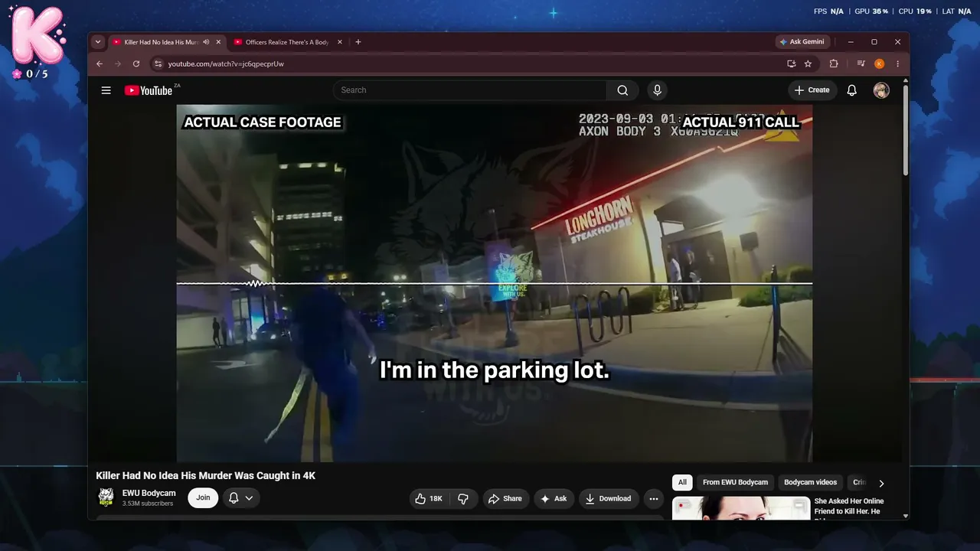
Task: Close the 'Killer Had No Idea' tab
Action: click(x=218, y=42)
